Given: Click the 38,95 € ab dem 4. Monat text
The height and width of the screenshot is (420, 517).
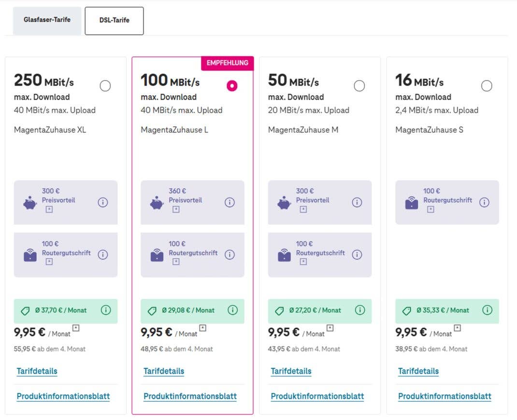Looking at the screenshot, I should coord(431,349).
